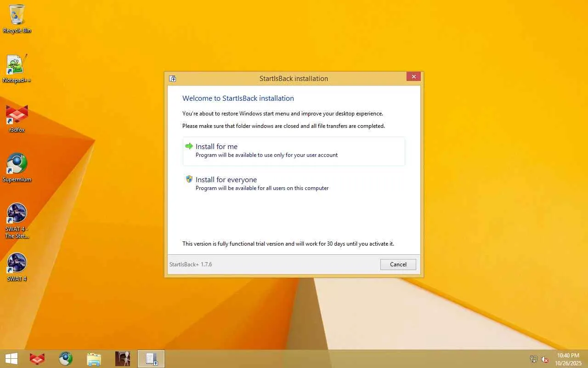Open the taskbar clock and date
Screen dimensions: 588x368
coord(568,359)
